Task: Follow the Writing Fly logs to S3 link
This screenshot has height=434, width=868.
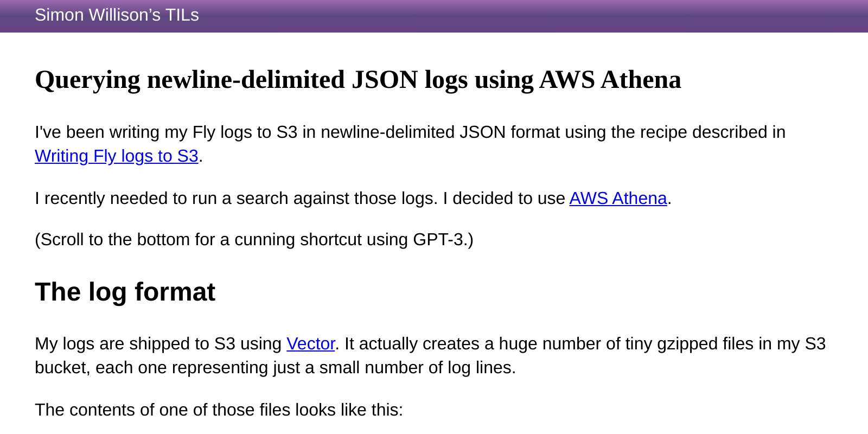Action: point(117,156)
